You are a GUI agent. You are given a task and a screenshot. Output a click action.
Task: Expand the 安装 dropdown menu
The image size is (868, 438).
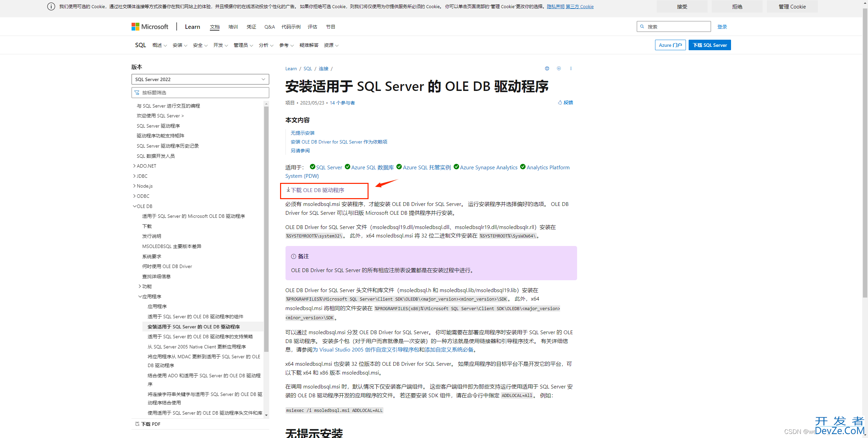pos(180,45)
